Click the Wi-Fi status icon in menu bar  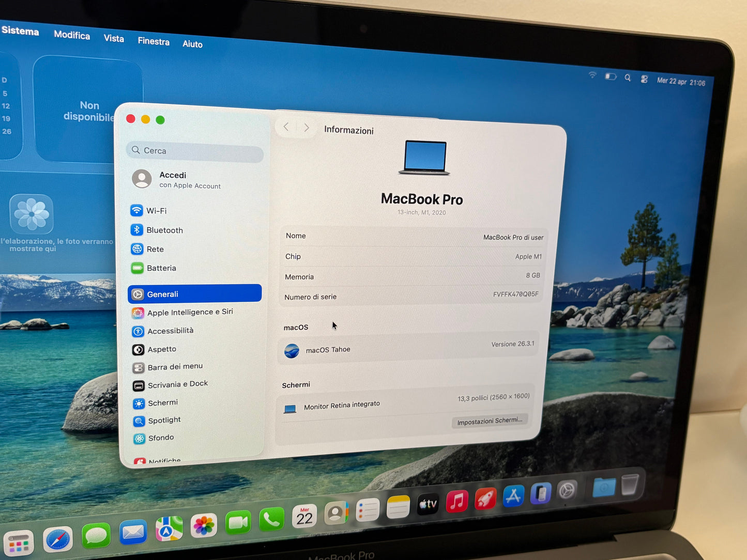pos(592,75)
